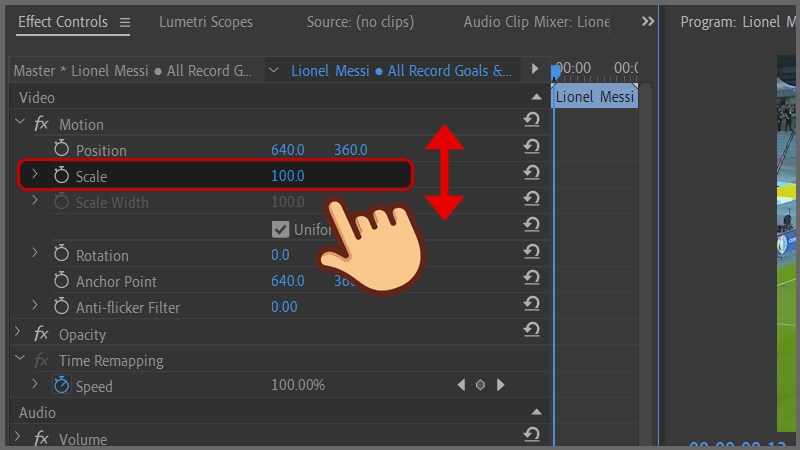
Task: Click the playhead marker at 00:00
Action: 555,72
